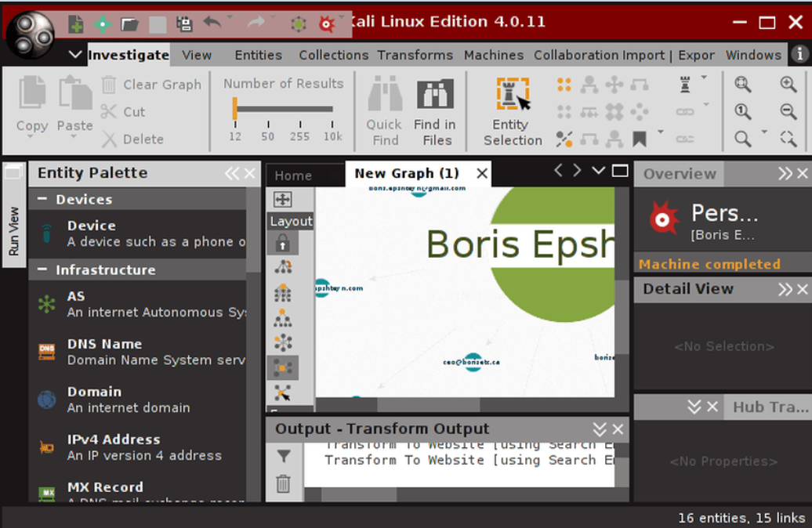Click the orange Number of Results slider handle
This screenshot has width=812, height=528.
pyautogui.click(x=234, y=109)
